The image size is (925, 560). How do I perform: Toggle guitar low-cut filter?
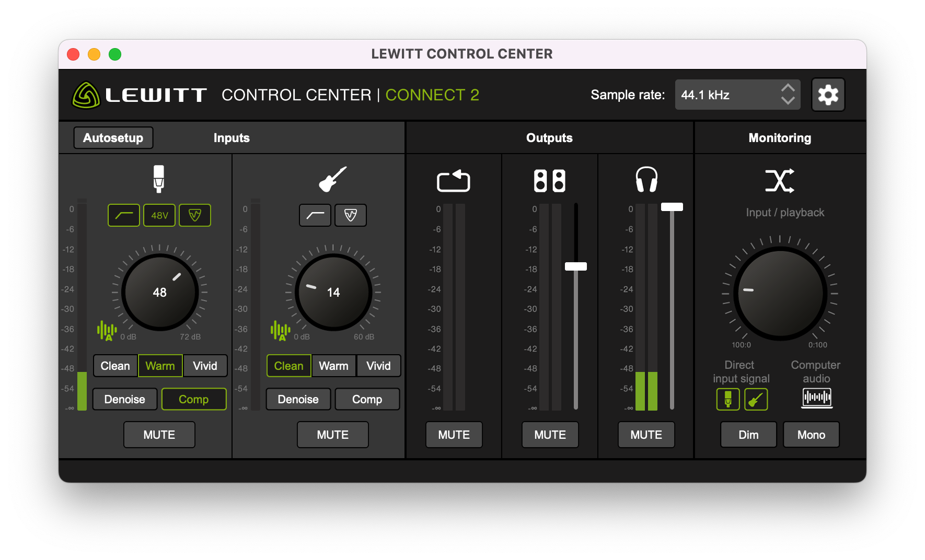[315, 215]
